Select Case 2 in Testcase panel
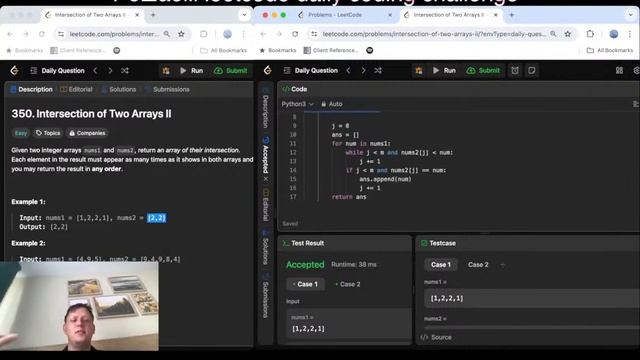The height and width of the screenshot is (360, 640). [478, 264]
